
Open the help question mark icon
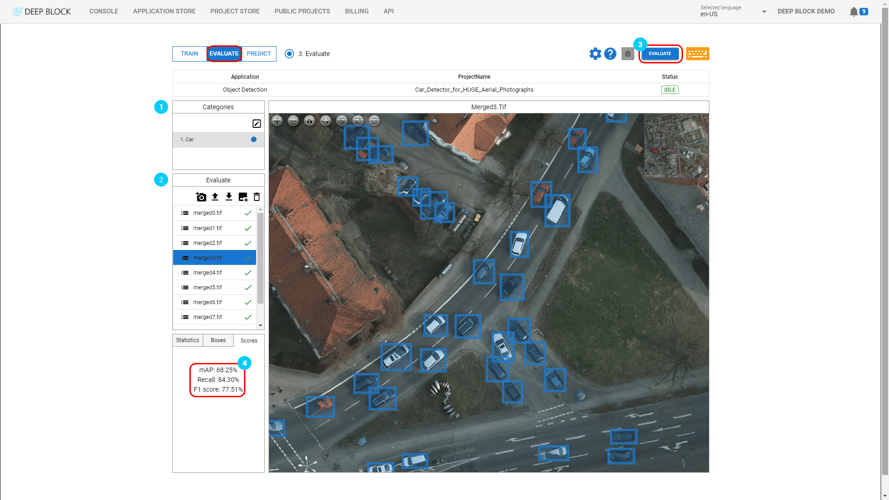click(610, 54)
